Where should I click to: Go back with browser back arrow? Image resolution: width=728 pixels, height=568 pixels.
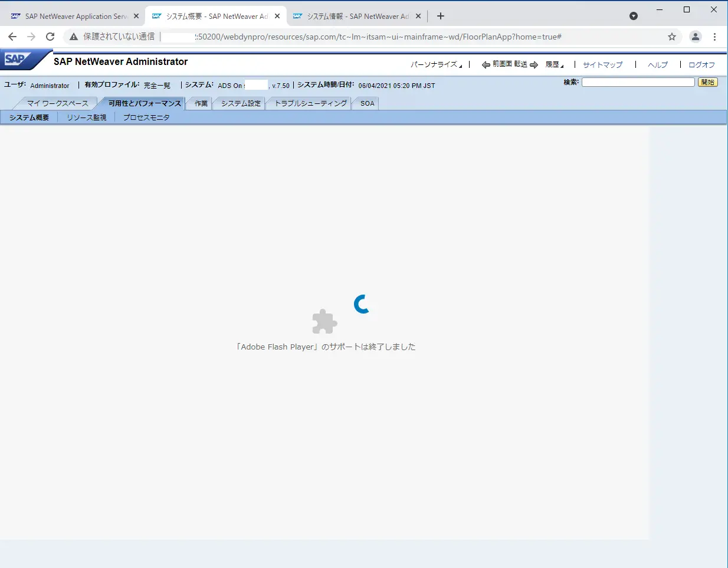[x=12, y=37]
